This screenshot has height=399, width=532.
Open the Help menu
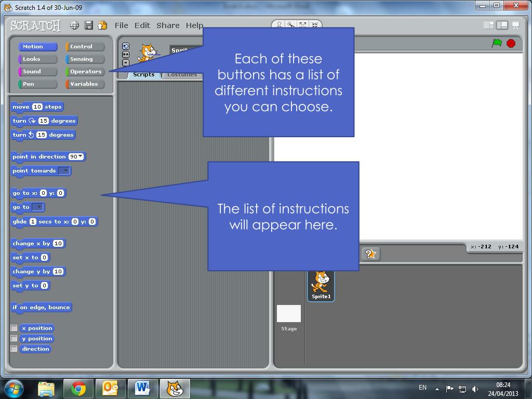tap(194, 25)
